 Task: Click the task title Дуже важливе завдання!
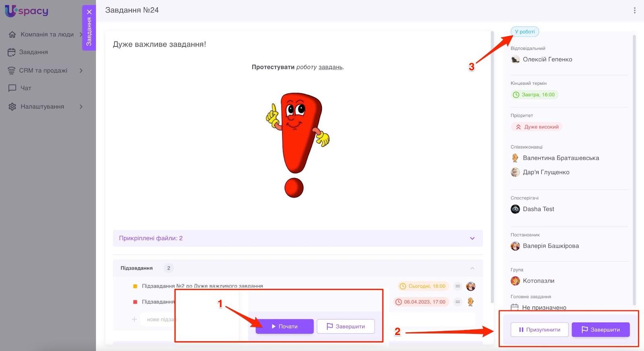(159, 44)
